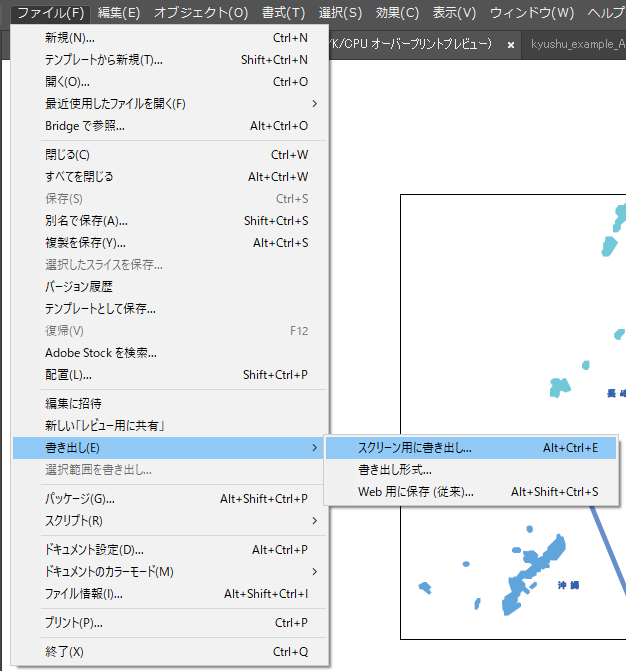Click Adobe Stock を検索... menu item
Viewport: 626px width, 671px height.
[x=100, y=353]
